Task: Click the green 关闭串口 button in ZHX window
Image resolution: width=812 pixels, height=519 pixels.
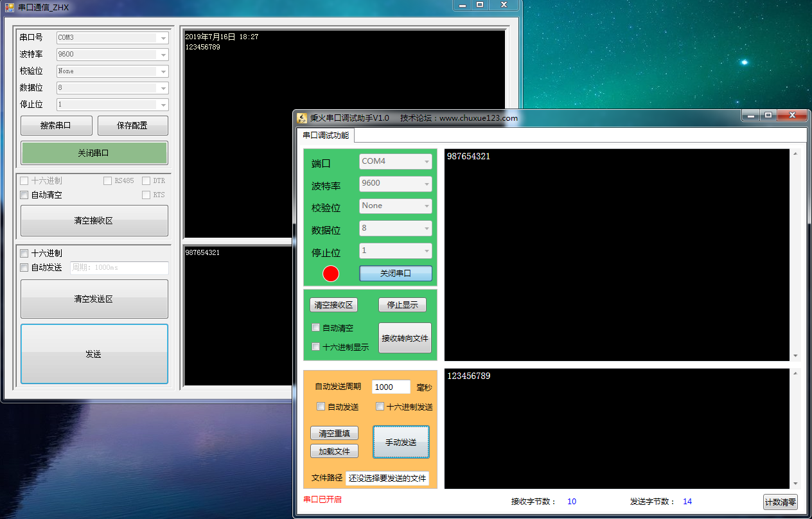Action: pos(94,153)
